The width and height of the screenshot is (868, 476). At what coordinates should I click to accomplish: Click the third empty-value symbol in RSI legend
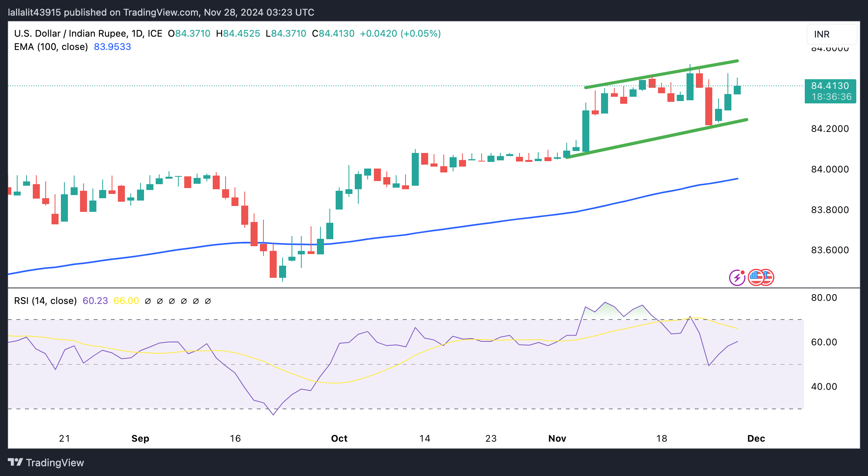172,301
